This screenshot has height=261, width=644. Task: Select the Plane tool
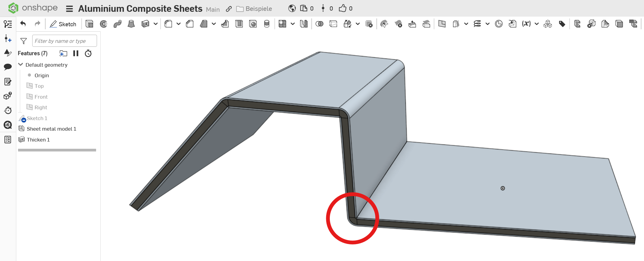(442, 24)
